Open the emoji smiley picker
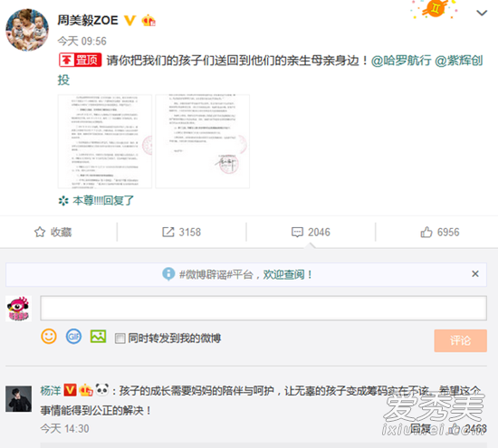The height and width of the screenshot is (448, 498). (x=49, y=337)
